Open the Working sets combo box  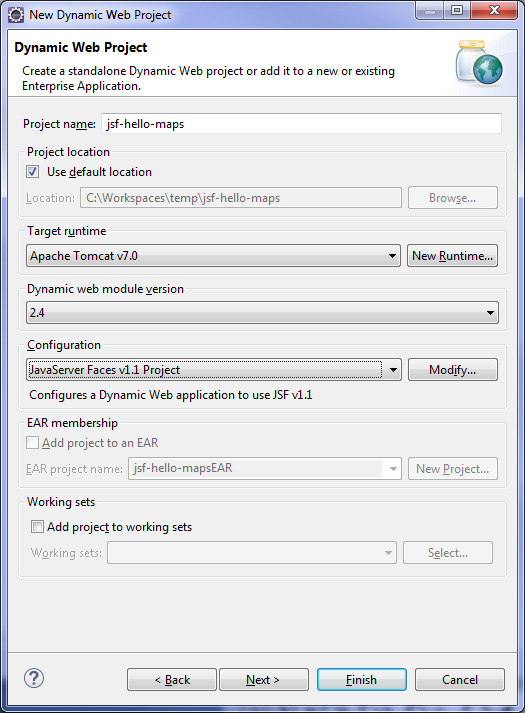(x=252, y=552)
